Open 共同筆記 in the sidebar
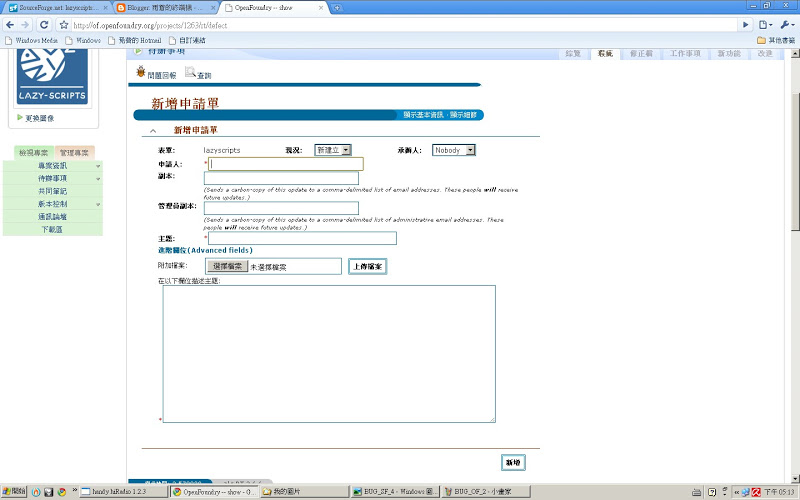The height and width of the screenshot is (500, 800). coord(53,191)
